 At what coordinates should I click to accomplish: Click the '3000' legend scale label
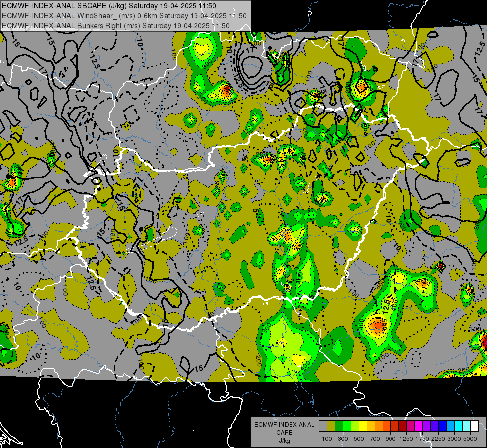pyautogui.click(x=454, y=439)
